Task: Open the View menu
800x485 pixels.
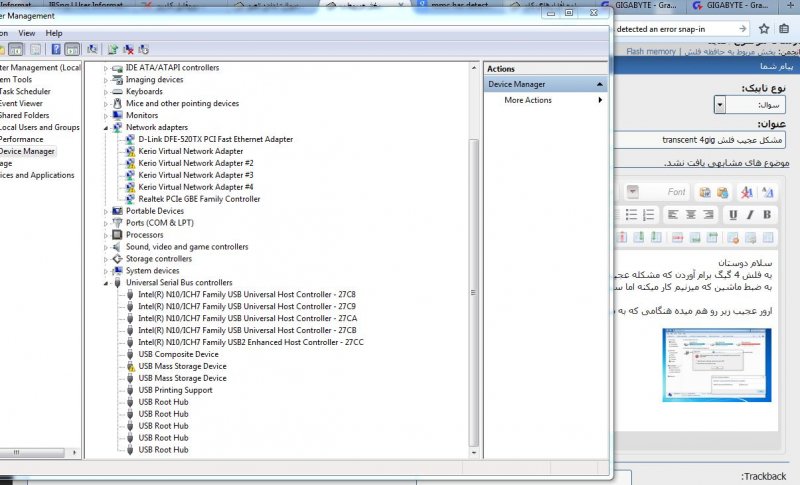Action: (x=27, y=33)
